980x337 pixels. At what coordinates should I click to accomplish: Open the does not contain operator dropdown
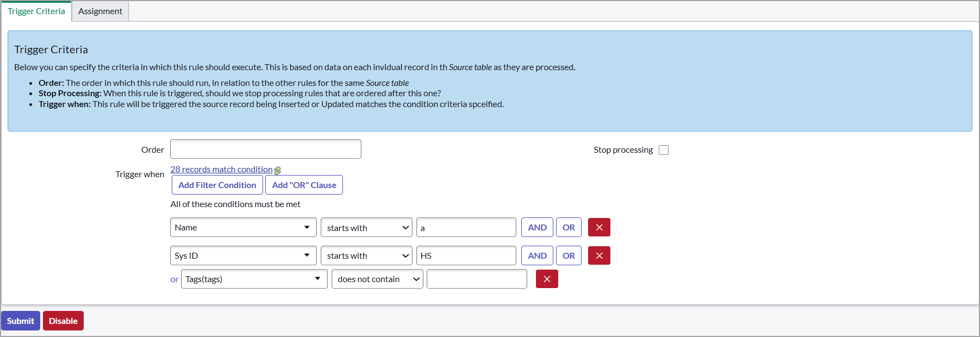coord(377,279)
